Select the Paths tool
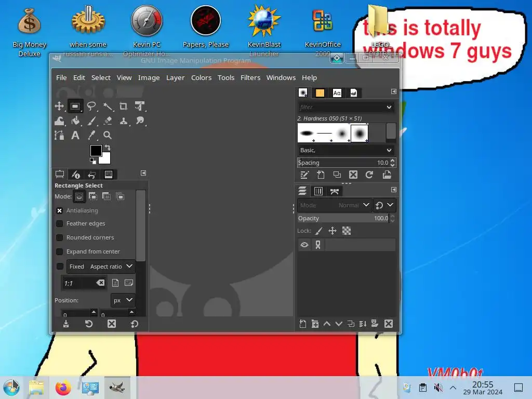Viewport: 532px width, 399px height. click(59, 136)
